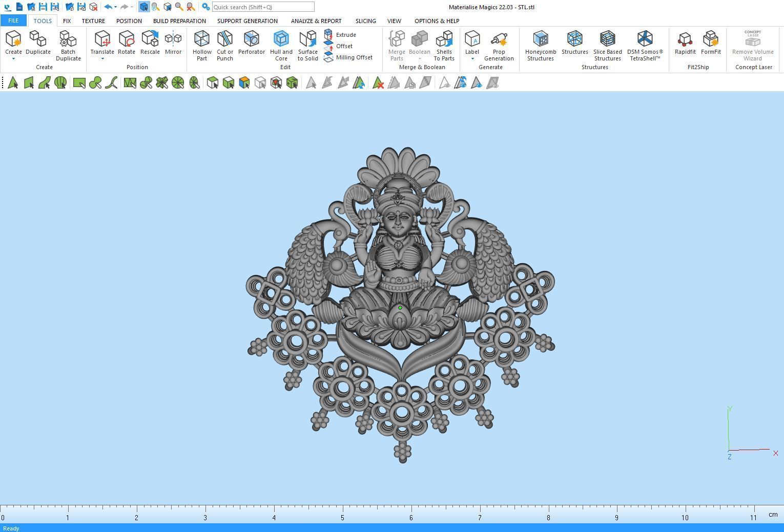The height and width of the screenshot is (532, 784).
Task: Switch to the TEXTURE tab
Action: 93,21
